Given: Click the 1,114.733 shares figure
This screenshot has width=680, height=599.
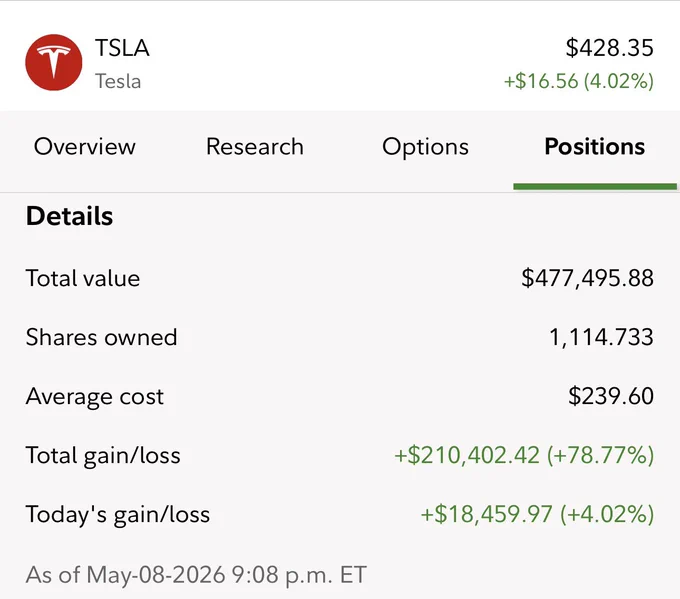Looking at the screenshot, I should coord(601,337).
